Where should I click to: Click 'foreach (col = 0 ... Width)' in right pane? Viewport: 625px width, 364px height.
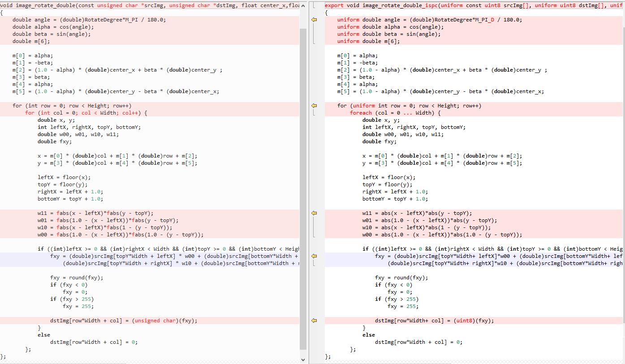(395, 113)
